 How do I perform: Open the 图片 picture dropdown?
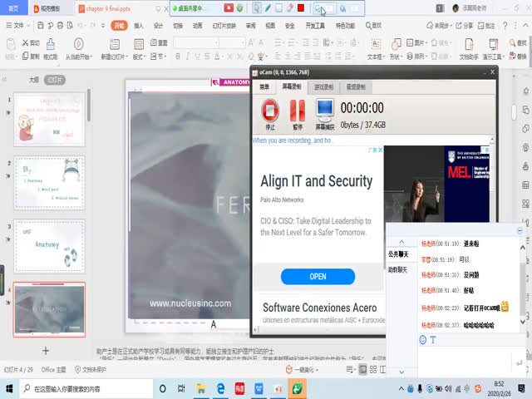click(416, 42)
